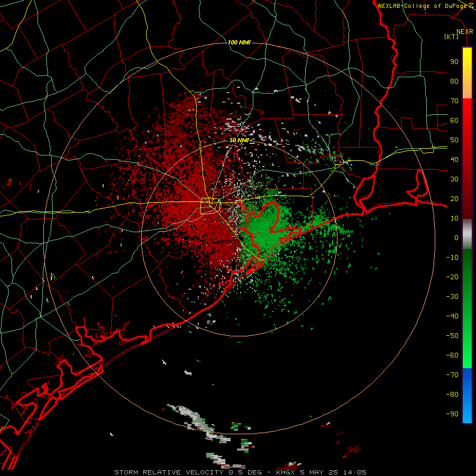Screen dimensions: 476x476
Task: Click the -10 knot scale label
Action: tap(452, 258)
